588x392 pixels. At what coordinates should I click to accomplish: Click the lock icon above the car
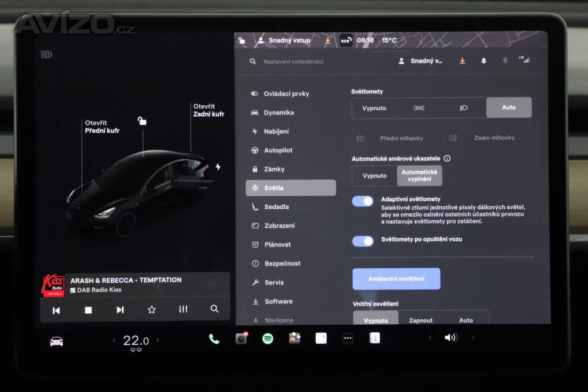coord(142,121)
